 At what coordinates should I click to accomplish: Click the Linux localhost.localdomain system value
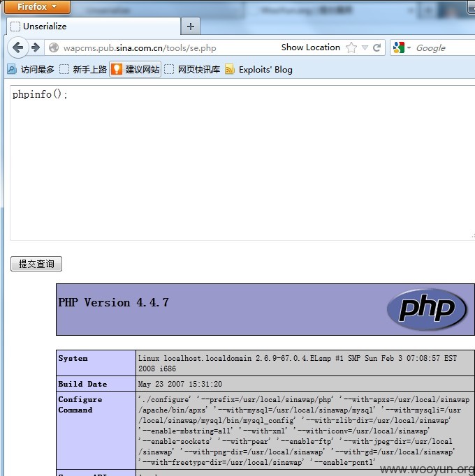click(x=298, y=364)
